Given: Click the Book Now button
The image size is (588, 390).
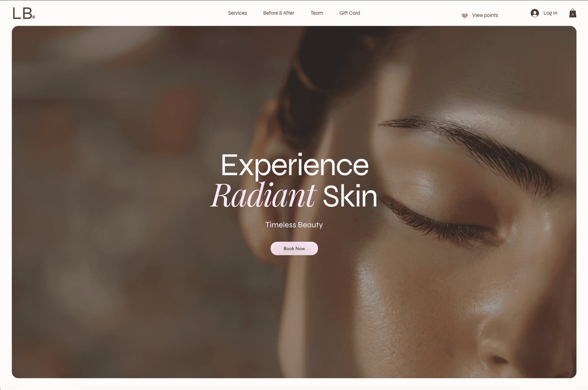Looking at the screenshot, I should pyautogui.click(x=294, y=249).
